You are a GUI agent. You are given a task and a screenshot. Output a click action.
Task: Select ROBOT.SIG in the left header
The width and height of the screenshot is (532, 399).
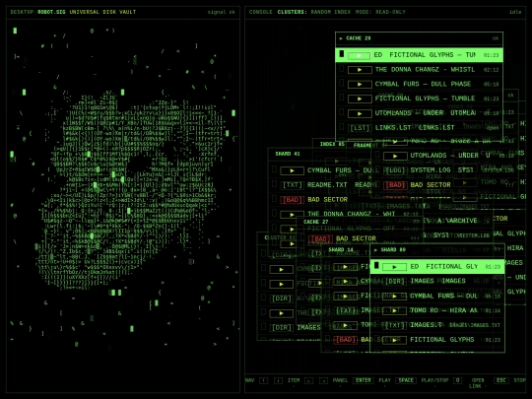click(51, 12)
